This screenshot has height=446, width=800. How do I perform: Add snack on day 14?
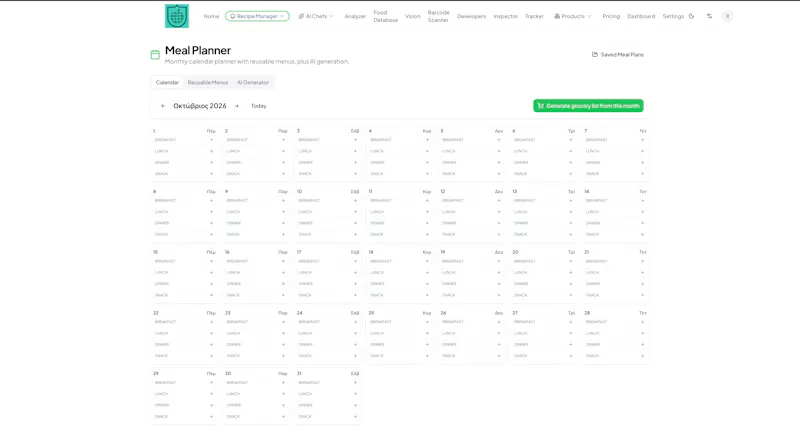[643, 234]
